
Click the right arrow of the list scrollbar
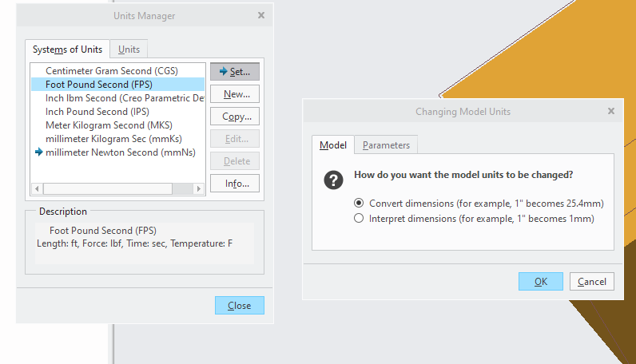tap(198, 188)
